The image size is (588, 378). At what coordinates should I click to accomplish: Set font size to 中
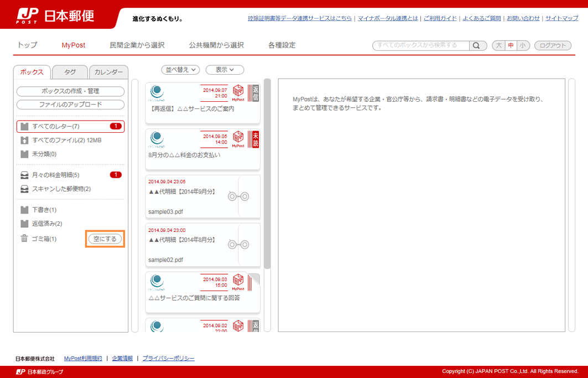tap(511, 45)
